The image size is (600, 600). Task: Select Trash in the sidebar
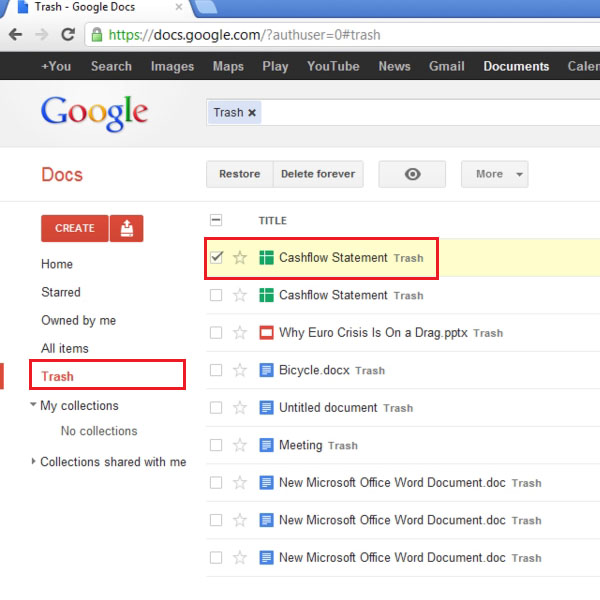click(x=57, y=376)
